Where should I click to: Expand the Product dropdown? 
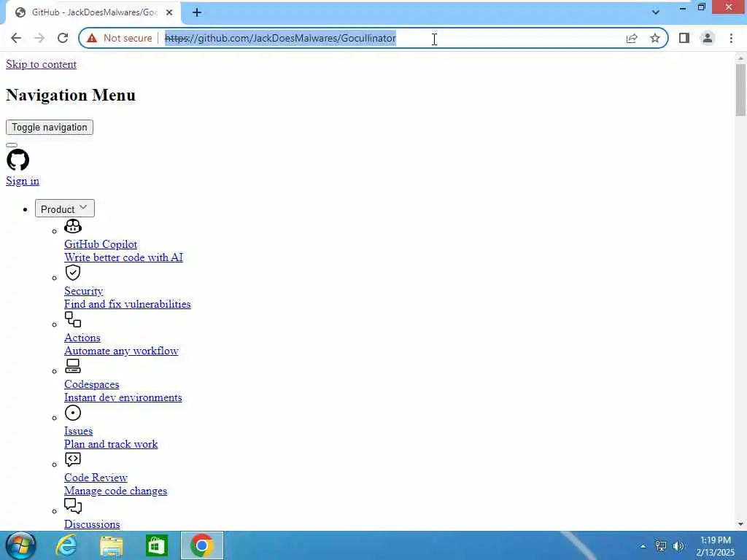point(65,209)
